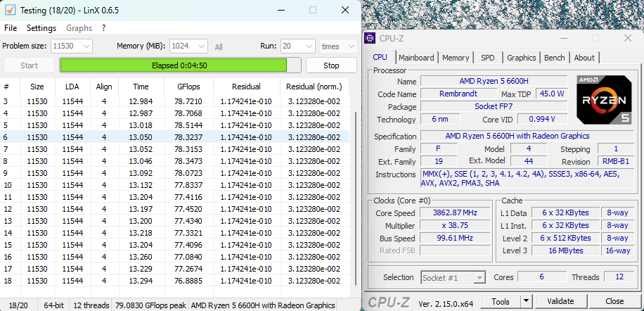Image resolution: width=644 pixels, height=311 pixels.
Task: Click the Size column header
Action: point(37,87)
